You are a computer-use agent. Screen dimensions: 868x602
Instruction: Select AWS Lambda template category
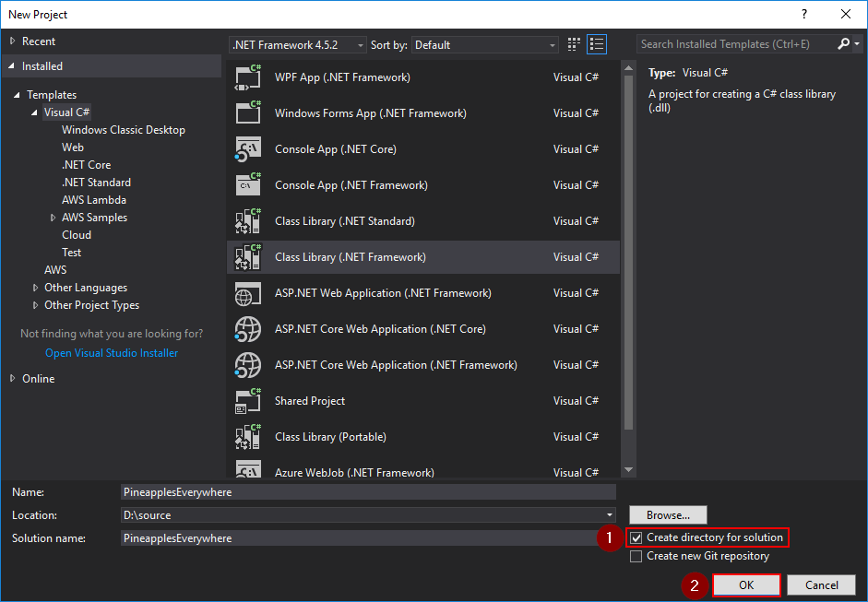click(x=93, y=200)
